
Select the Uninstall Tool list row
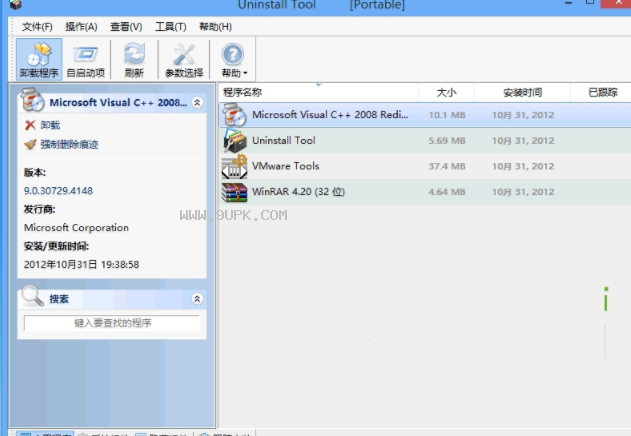click(425, 141)
